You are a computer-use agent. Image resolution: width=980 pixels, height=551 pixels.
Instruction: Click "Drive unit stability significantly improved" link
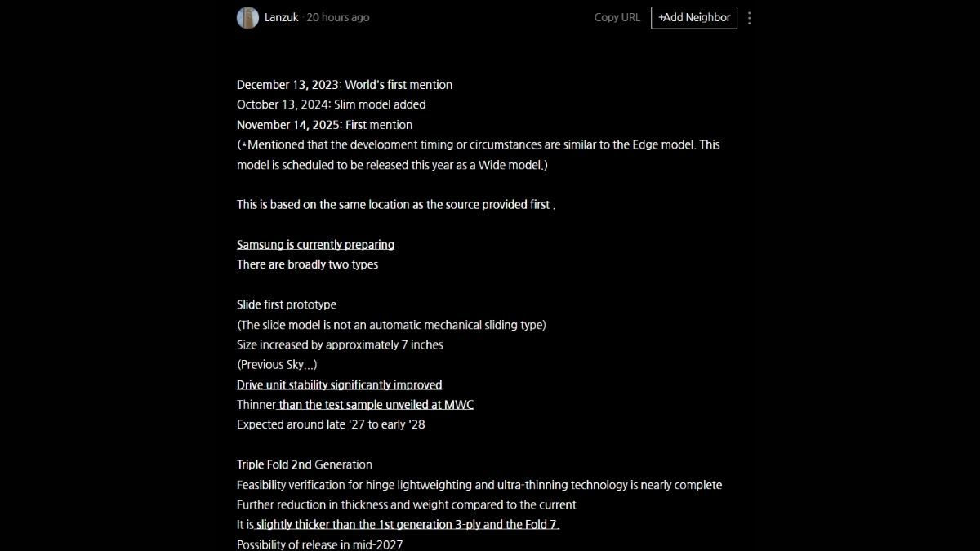[x=339, y=384]
